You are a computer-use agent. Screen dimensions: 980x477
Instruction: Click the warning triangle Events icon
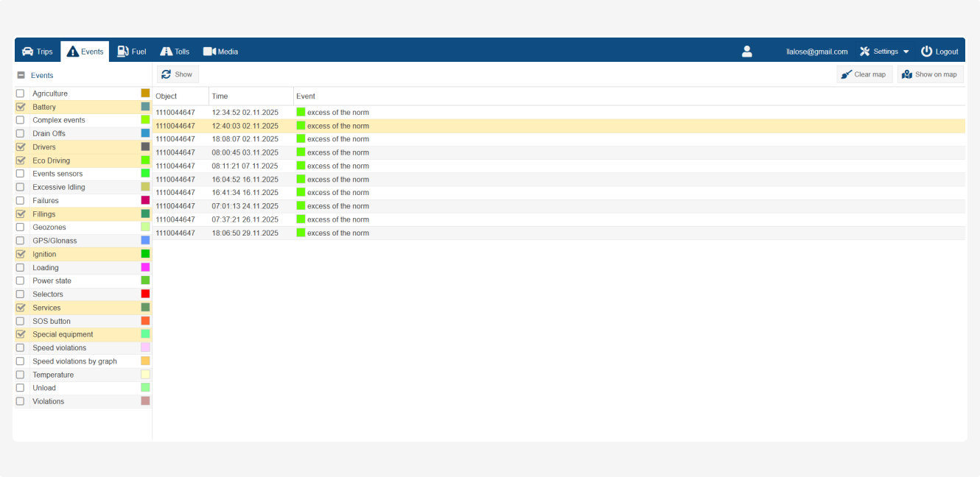tap(72, 52)
